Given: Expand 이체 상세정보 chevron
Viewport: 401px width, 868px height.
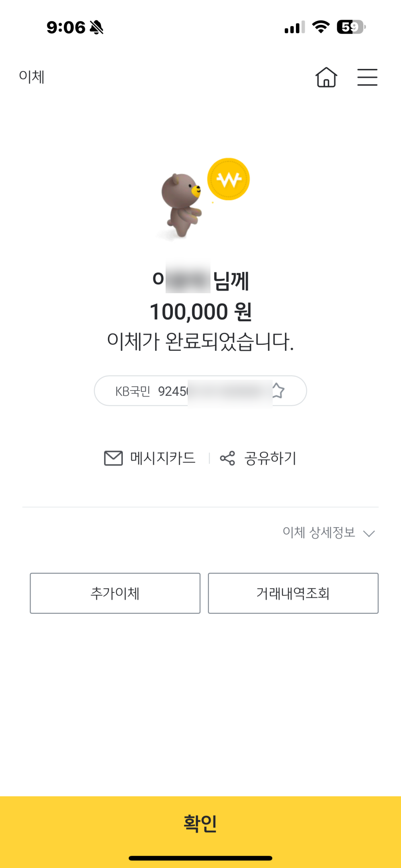Looking at the screenshot, I should coord(369,533).
